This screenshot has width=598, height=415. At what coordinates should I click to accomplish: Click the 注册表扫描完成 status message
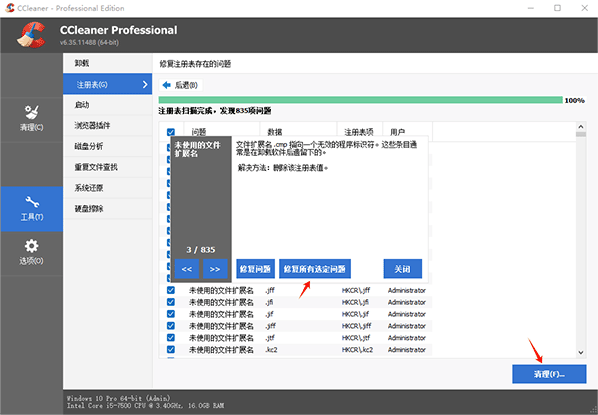215,111
